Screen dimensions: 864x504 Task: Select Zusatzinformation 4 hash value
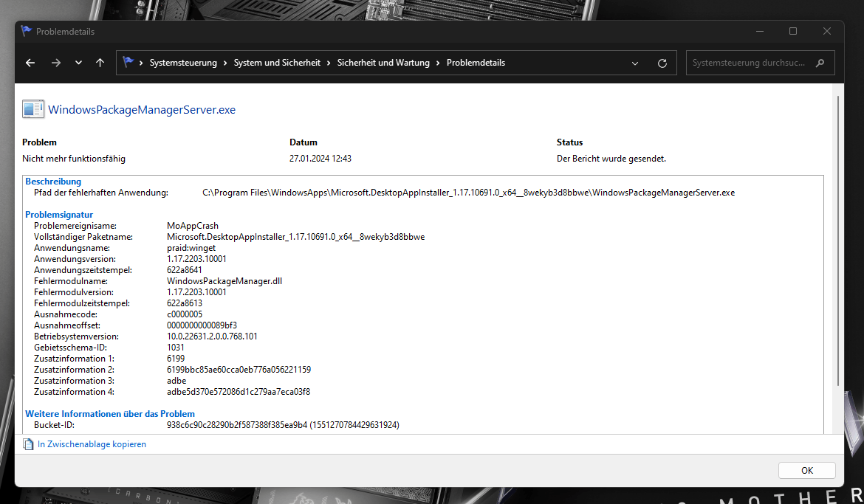pyautogui.click(x=239, y=392)
